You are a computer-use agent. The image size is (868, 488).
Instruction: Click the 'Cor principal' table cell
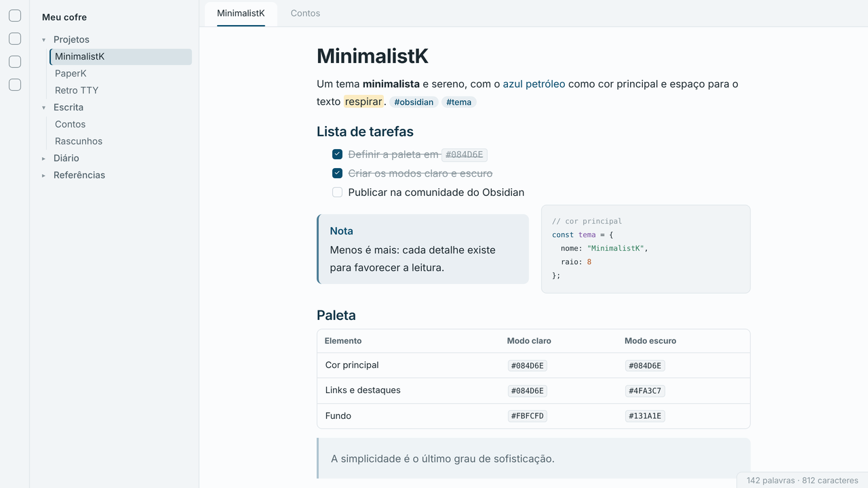click(352, 365)
